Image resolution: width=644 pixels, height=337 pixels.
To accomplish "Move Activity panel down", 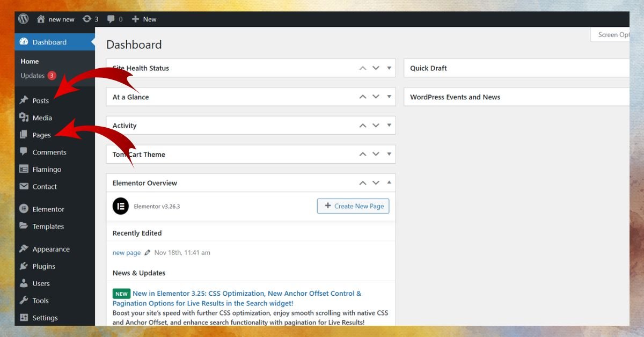I will tap(376, 126).
